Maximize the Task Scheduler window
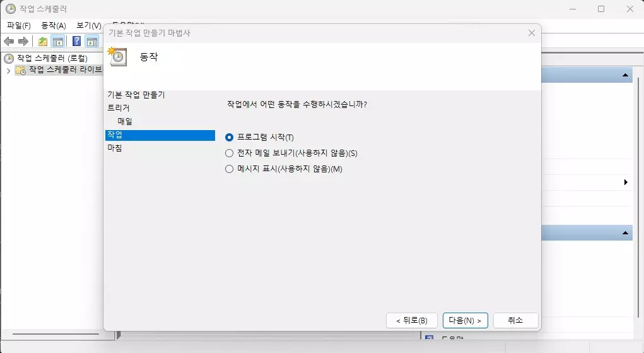Screen dimensions: 644x353 tap(601, 9)
